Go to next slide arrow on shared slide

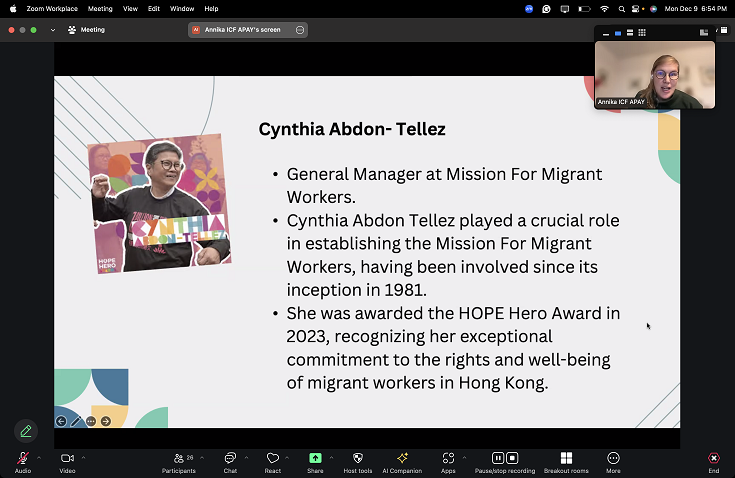(106, 421)
